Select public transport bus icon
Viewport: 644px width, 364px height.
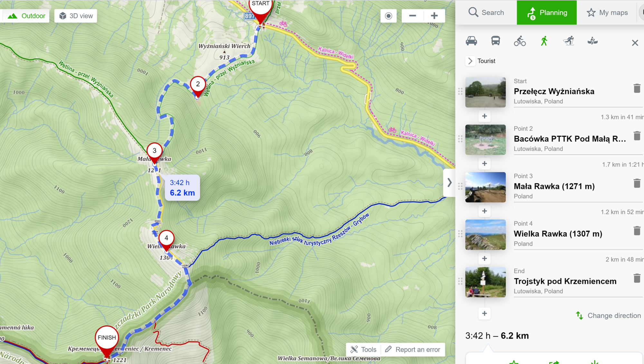tap(496, 41)
